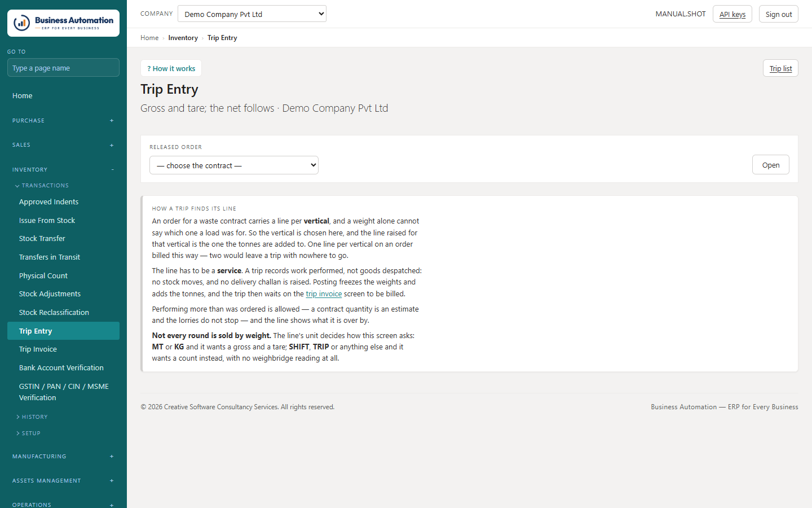
Task: Expand the Purchase sidebar section
Action: tap(63, 120)
